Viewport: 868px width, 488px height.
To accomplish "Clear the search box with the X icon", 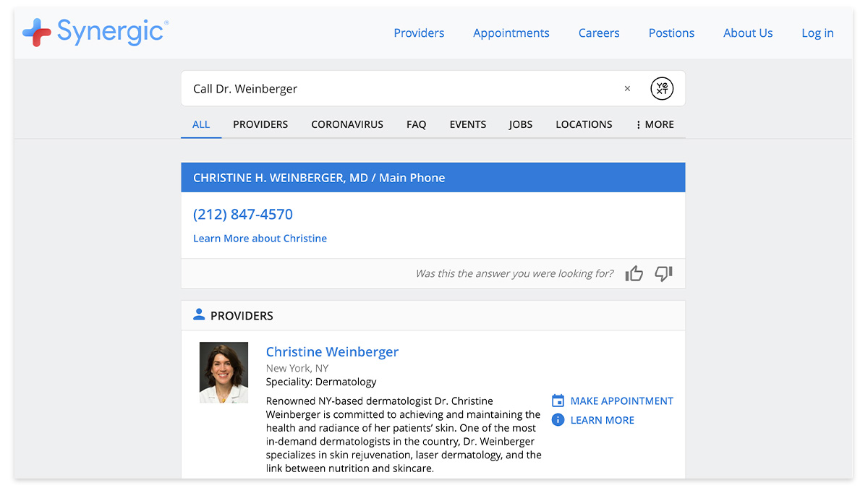I will point(627,89).
